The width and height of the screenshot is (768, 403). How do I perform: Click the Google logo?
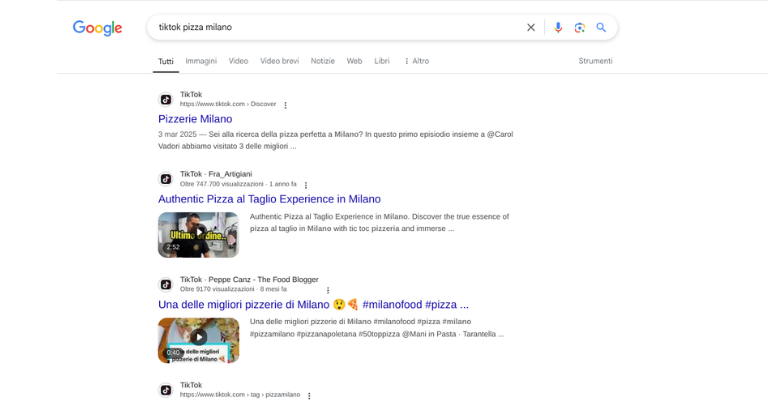(x=97, y=28)
